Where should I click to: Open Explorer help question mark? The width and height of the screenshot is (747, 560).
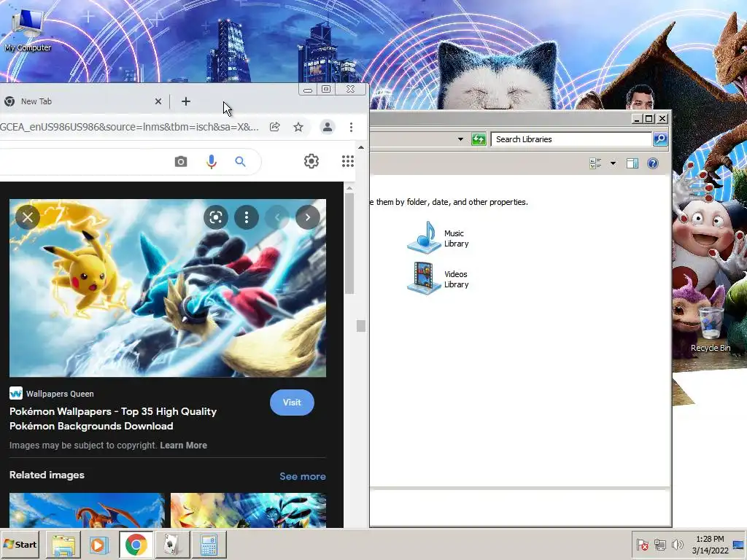click(653, 164)
